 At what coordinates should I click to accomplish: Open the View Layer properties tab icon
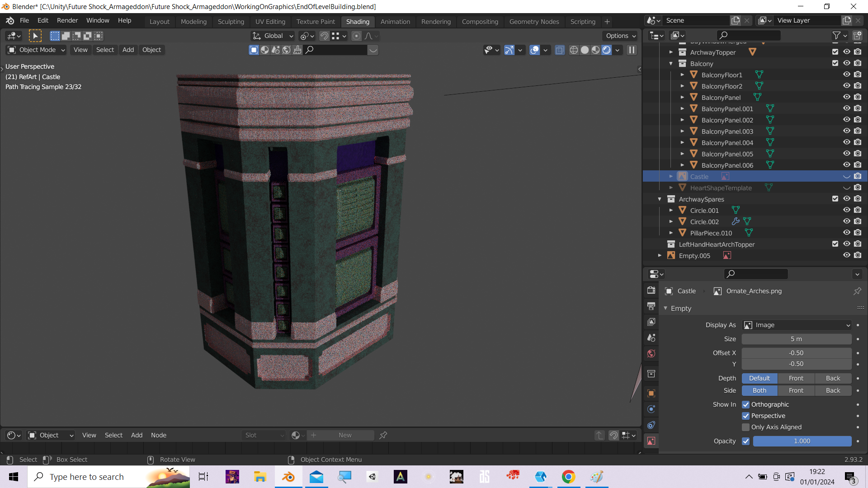(651, 322)
